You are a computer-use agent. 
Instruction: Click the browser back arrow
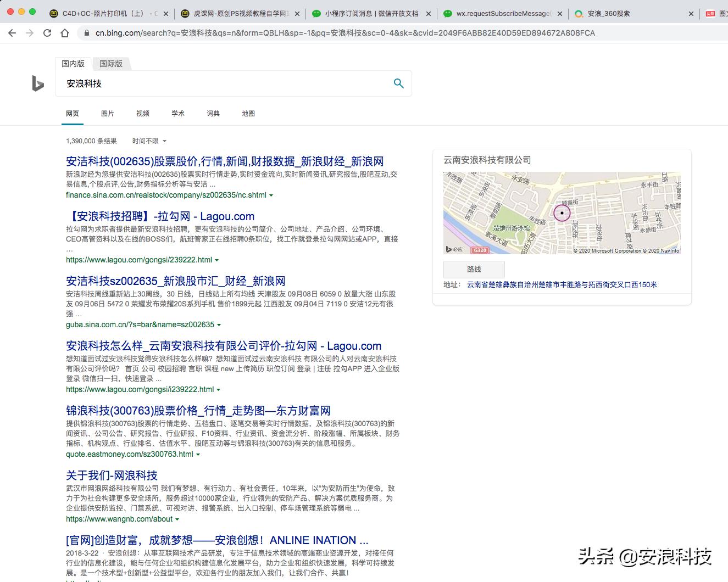(12, 33)
